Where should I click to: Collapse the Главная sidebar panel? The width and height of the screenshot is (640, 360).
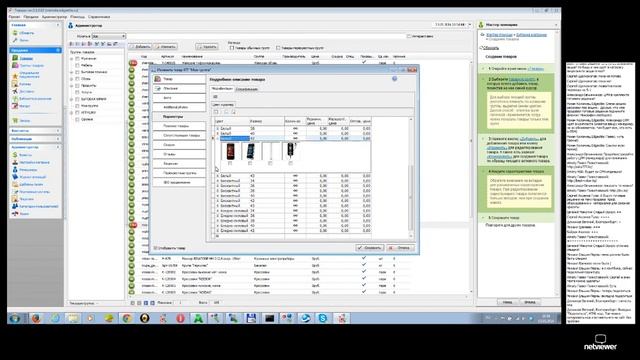58,25
